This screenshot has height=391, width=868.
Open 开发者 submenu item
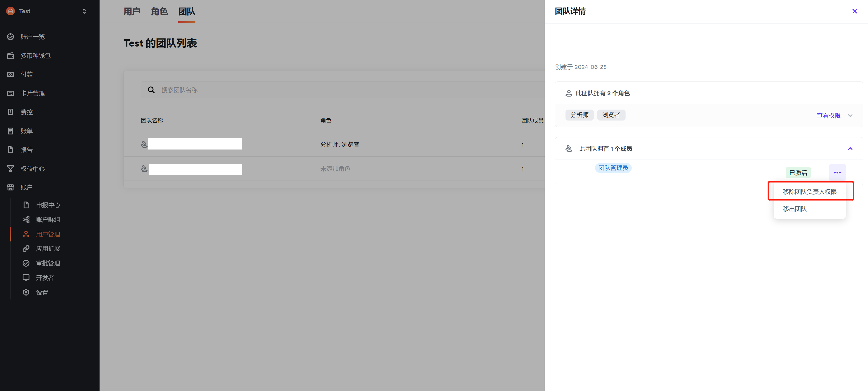45,278
